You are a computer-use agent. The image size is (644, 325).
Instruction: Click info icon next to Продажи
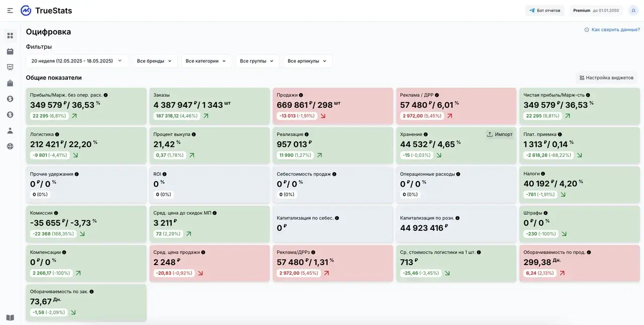(x=301, y=95)
